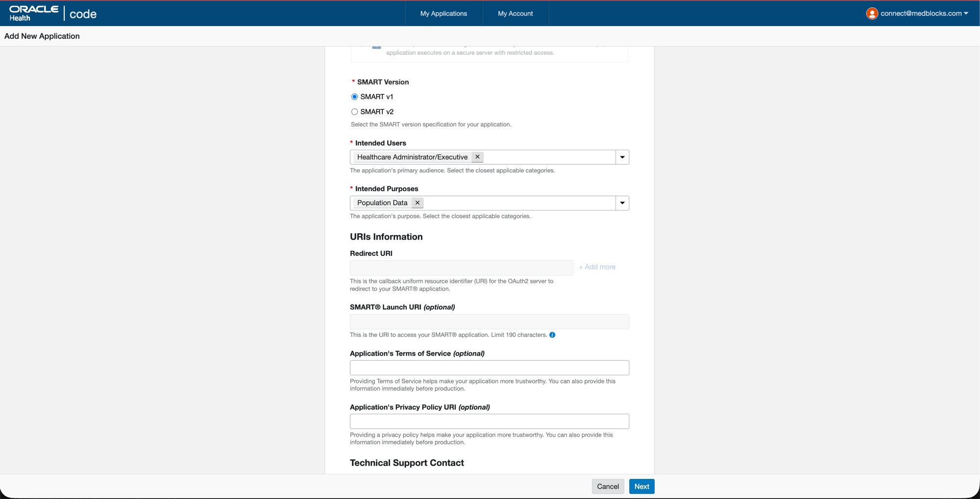The width and height of the screenshot is (980, 499).
Task: Click the Privacy Policy URI input field
Action: pyautogui.click(x=490, y=422)
